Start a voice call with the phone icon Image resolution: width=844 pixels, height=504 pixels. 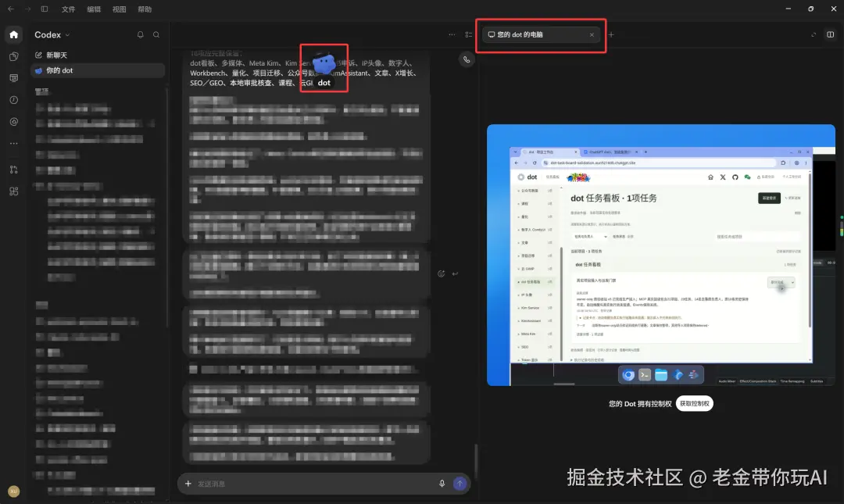pos(467,59)
